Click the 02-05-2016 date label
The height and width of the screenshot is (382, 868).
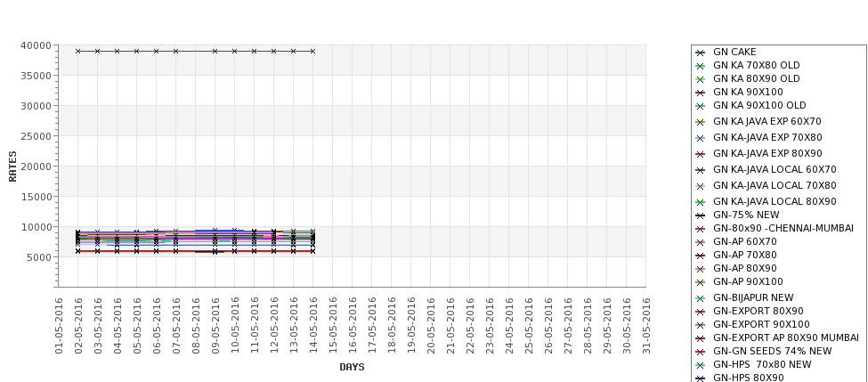pos(78,326)
